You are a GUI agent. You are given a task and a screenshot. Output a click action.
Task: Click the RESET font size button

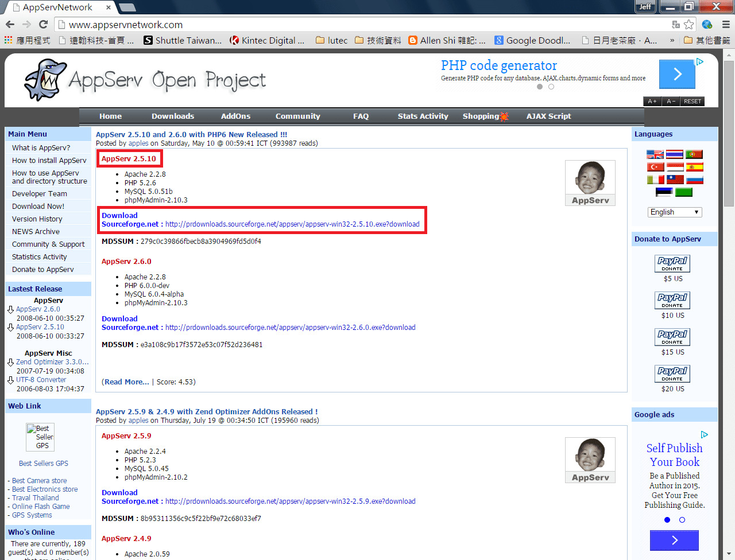tap(692, 101)
